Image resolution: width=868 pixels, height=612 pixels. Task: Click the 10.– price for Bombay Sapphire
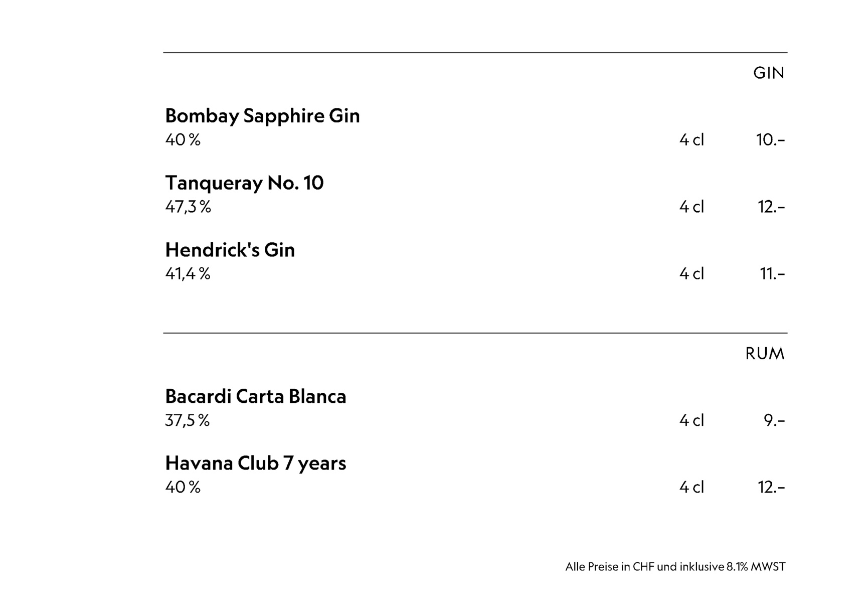[770, 139]
